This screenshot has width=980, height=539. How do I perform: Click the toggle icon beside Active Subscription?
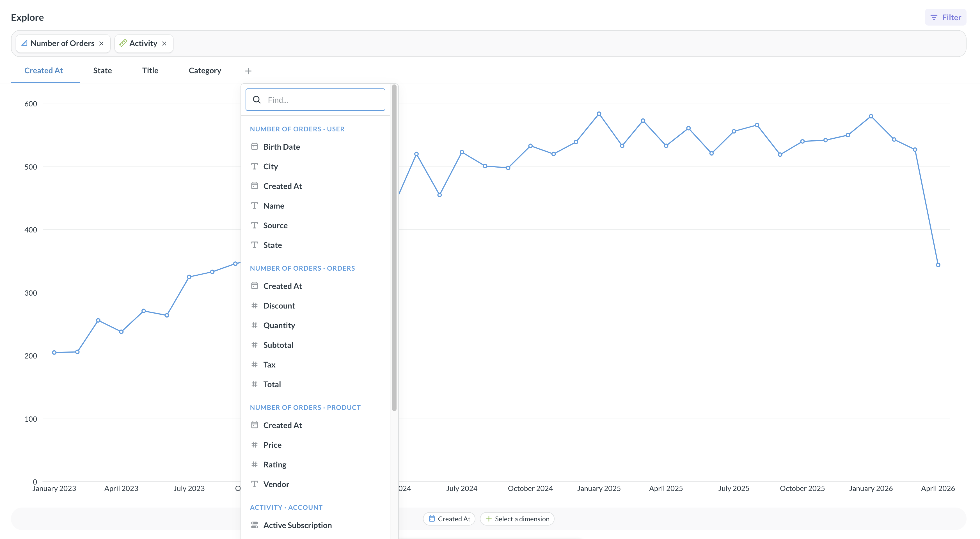(255, 525)
